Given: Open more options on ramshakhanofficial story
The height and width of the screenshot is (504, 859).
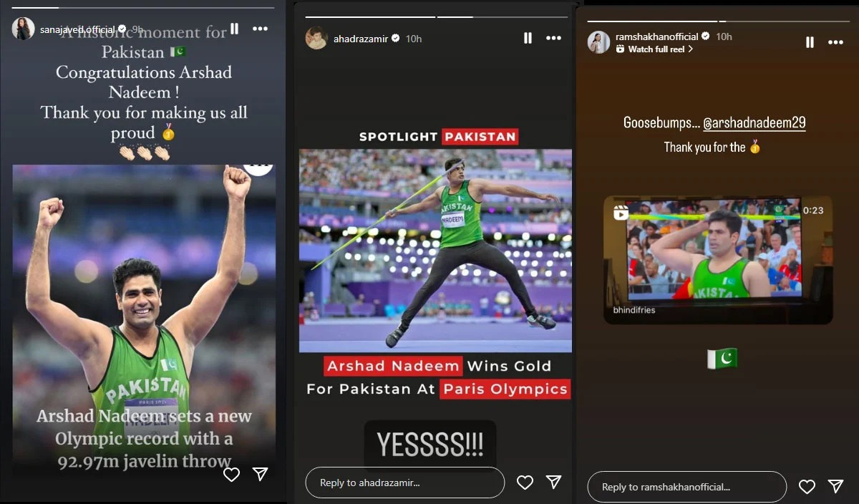Looking at the screenshot, I should point(835,42).
